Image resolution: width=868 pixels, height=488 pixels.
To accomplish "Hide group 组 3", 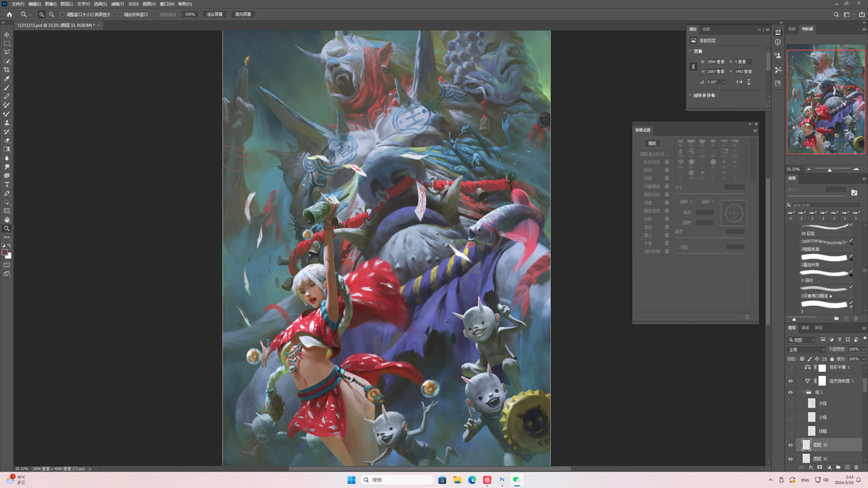I will click(x=791, y=392).
